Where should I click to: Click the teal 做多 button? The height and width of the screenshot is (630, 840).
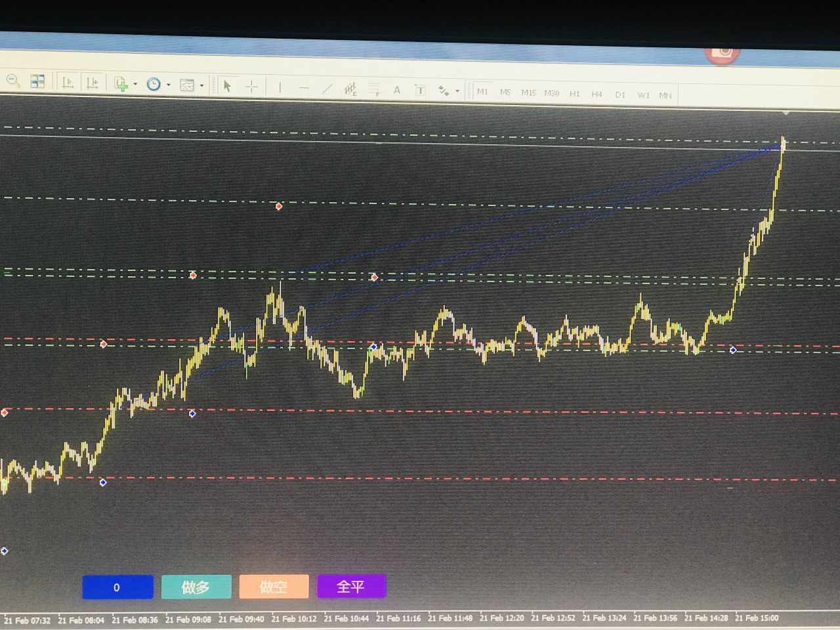(196, 587)
